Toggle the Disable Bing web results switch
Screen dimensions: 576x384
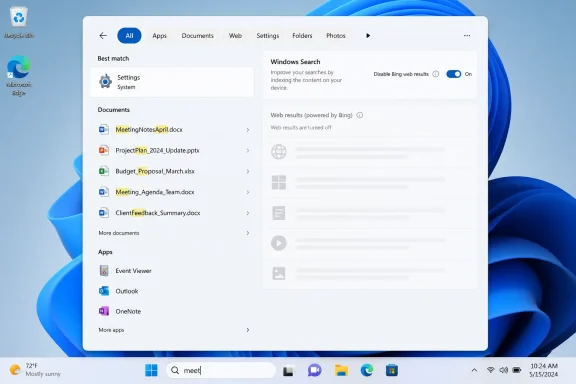(454, 74)
